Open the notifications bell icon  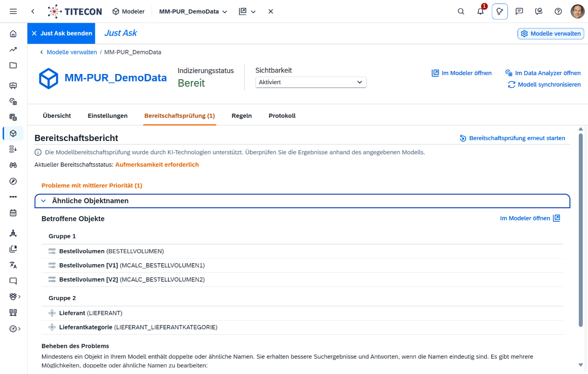click(481, 11)
